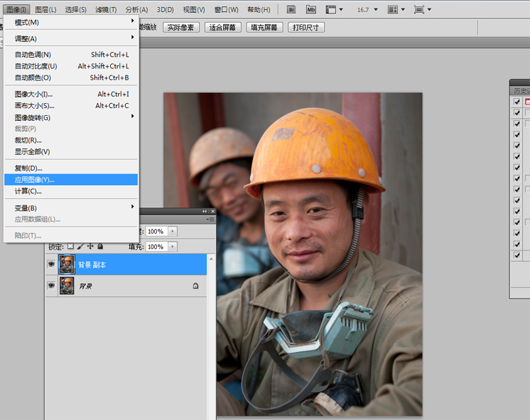The image size is (530, 420).
Task: Toggle visibility of the 背景 layer
Action: tap(51, 286)
